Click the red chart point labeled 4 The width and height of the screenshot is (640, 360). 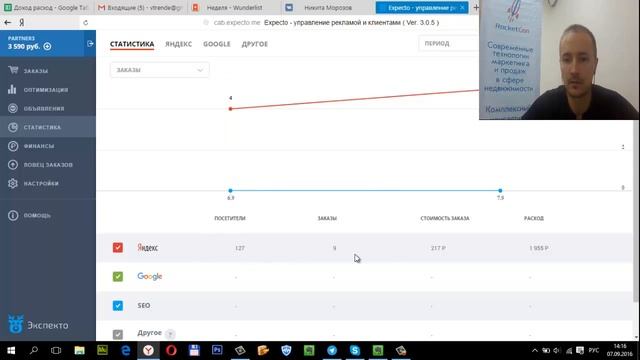230,109
